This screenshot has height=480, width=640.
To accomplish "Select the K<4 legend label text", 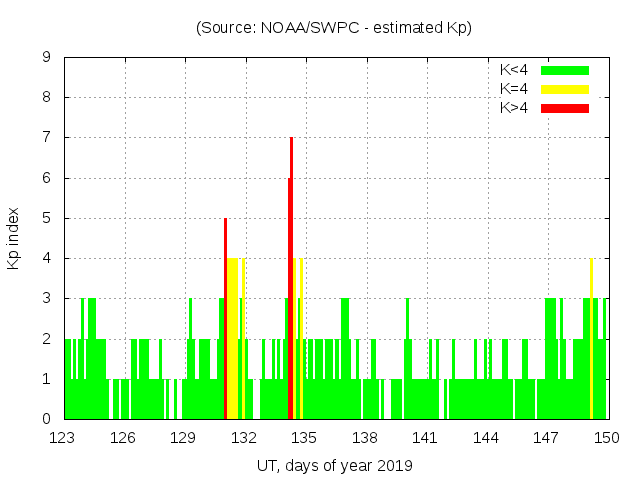I will [516, 70].
